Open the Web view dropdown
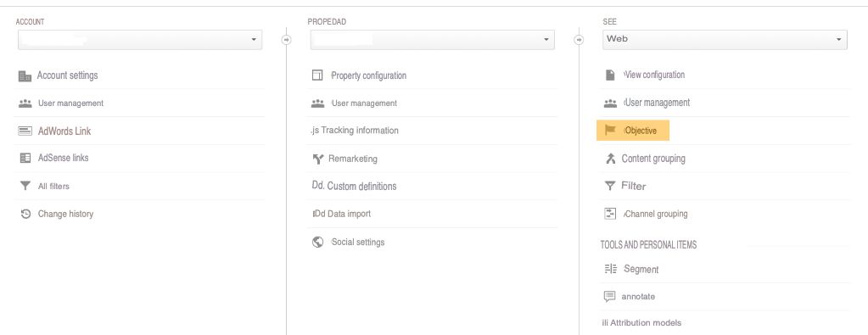Screen dimensions: 868x335 pos(725,40)
